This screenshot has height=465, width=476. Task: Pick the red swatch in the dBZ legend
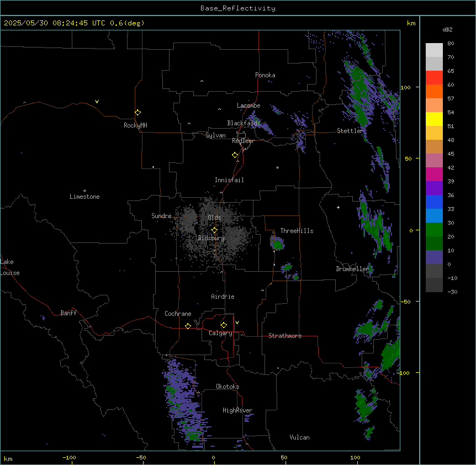tap(434, 78)
